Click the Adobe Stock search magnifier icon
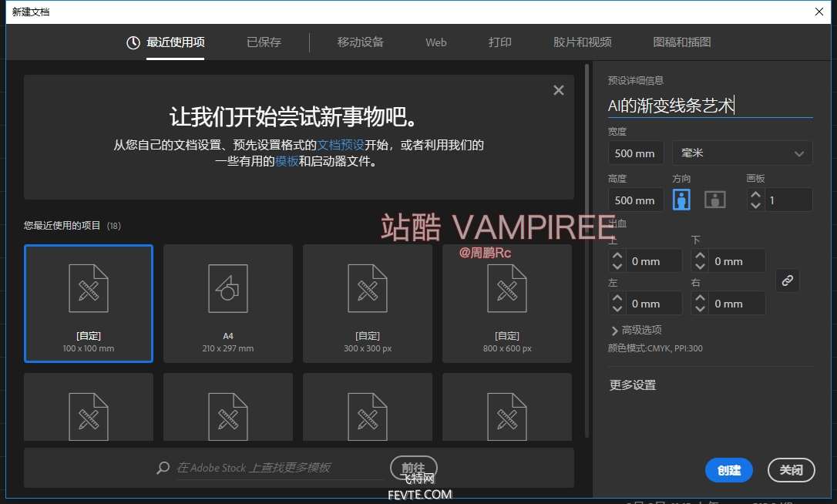Image resolution: width=837 pixels, height=504 pixels. [x=163, y=469]
